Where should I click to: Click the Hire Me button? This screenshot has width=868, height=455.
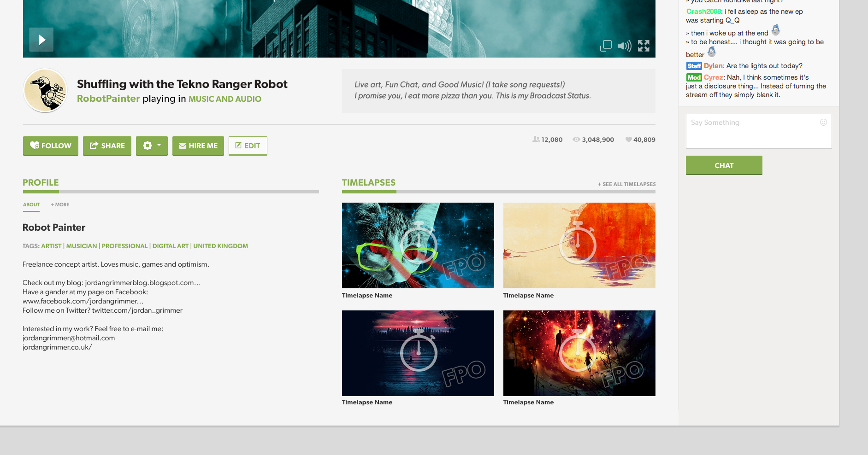198,146
